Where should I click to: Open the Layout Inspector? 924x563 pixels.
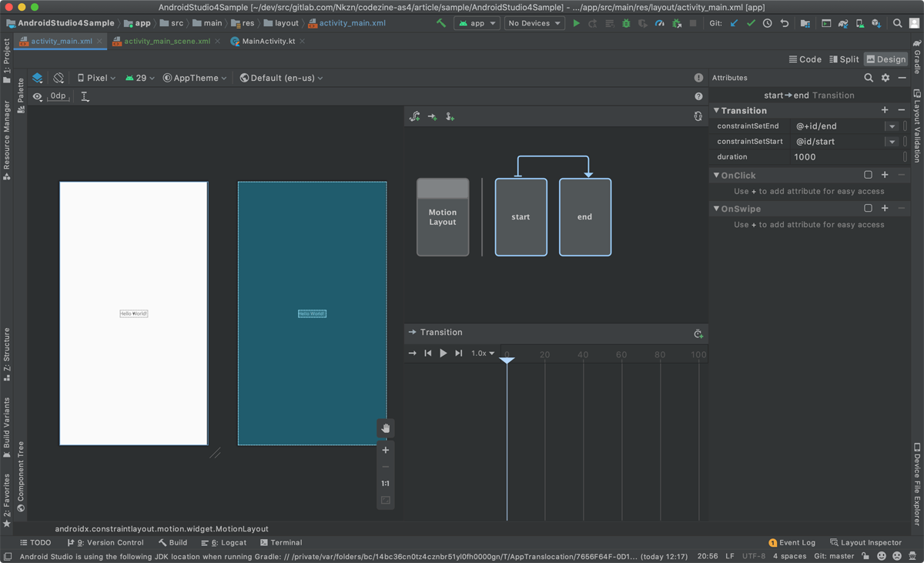coord(865,542)
